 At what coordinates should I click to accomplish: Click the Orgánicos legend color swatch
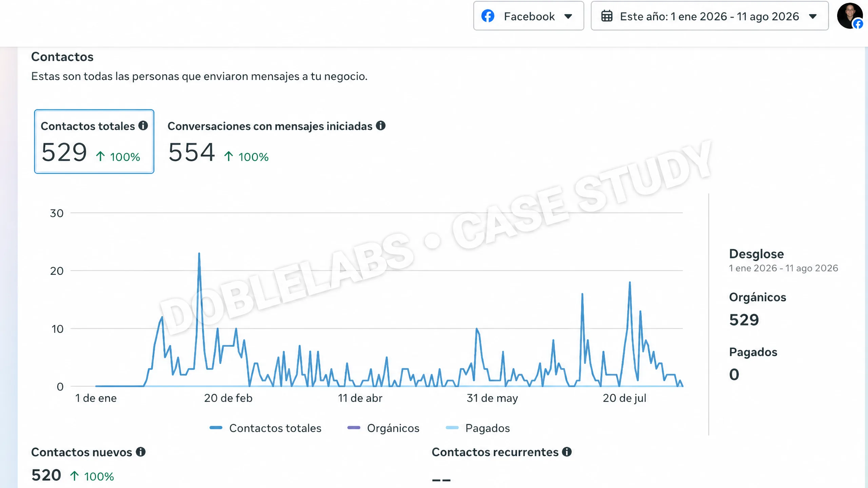[x=354, y=428]
